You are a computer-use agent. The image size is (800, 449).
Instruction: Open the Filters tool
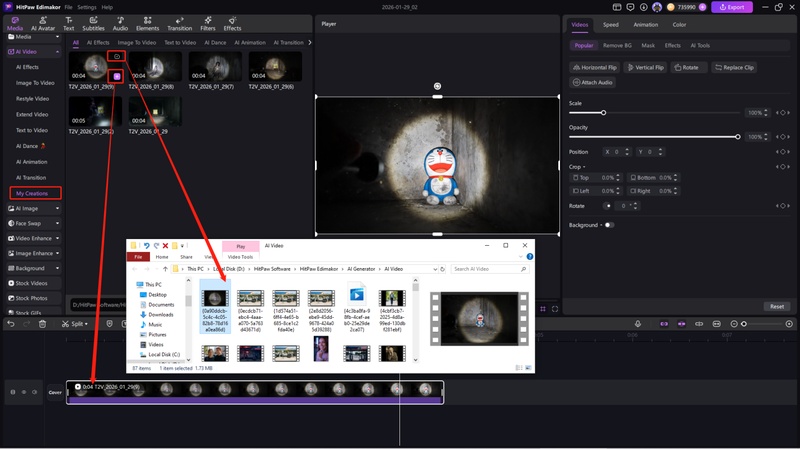208,23
